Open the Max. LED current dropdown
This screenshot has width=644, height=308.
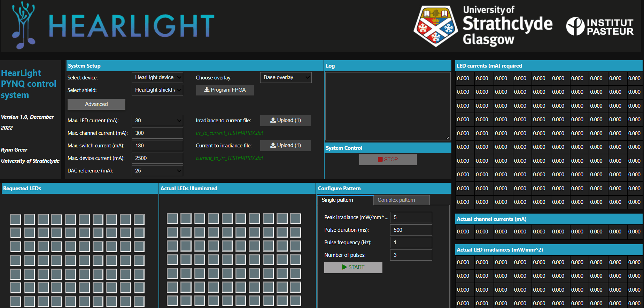tap(157, 121)
